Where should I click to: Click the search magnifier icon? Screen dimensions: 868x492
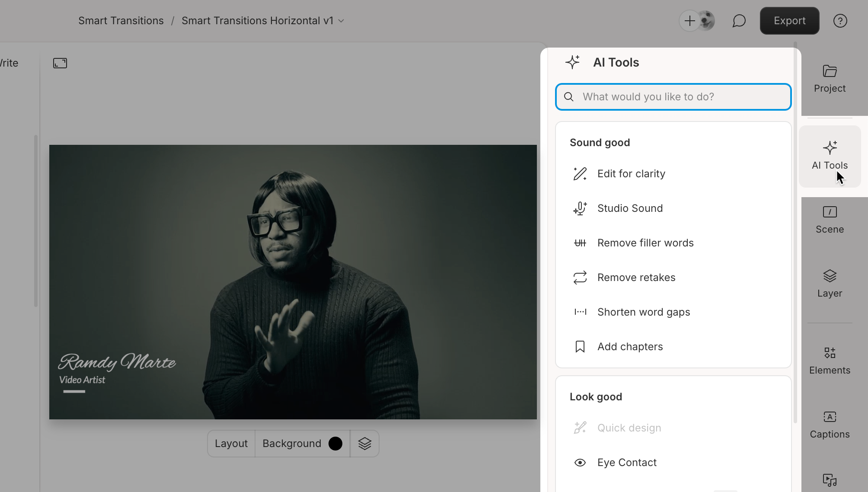[x=569, y=97]
